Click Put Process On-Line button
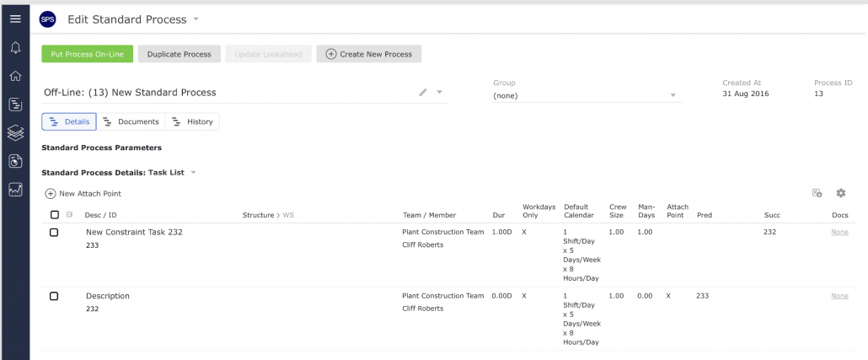This screenshot has height=360, width=868. [x=88, y=54]
